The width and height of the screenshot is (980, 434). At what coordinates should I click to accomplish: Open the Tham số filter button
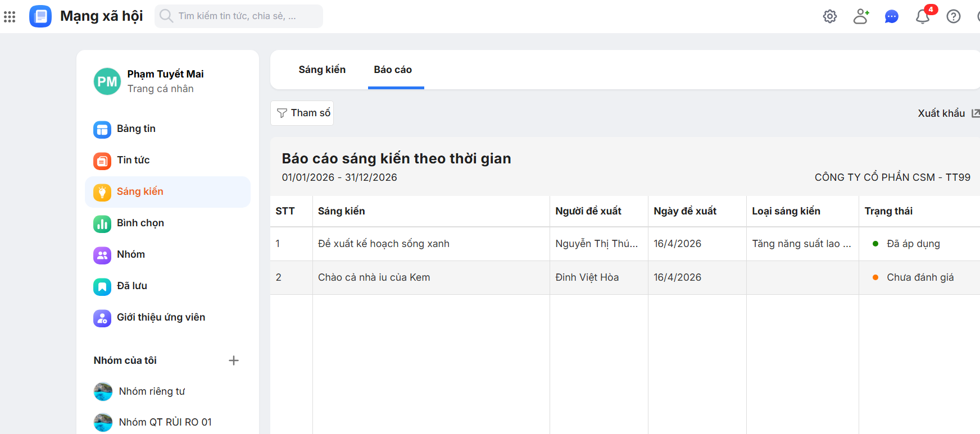pos(302,113)
